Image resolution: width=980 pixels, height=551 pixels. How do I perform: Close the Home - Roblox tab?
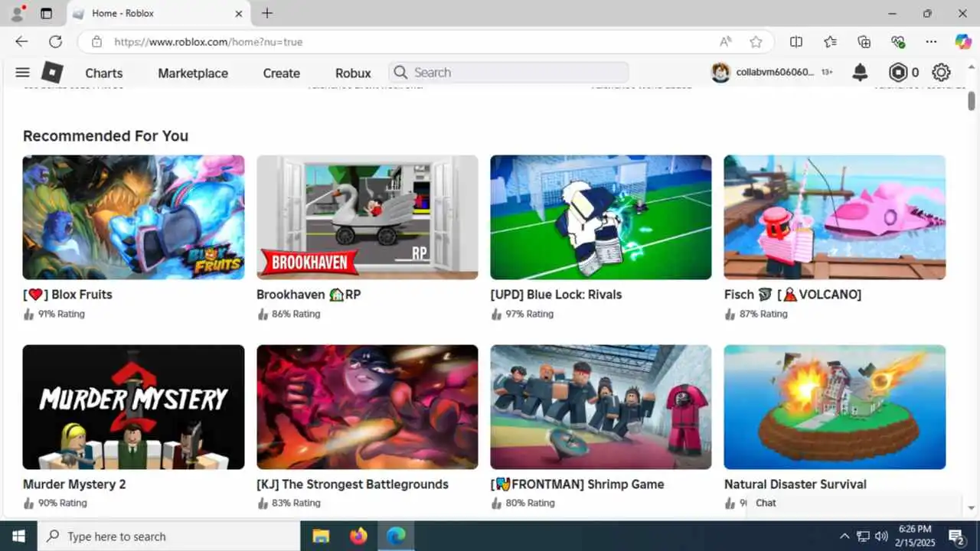238,13
